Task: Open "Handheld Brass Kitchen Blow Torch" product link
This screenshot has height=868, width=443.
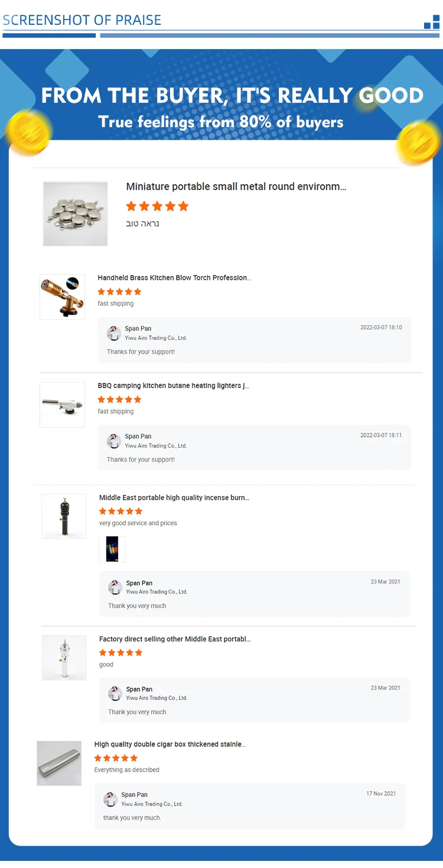Action: click(x=174, y=278)
